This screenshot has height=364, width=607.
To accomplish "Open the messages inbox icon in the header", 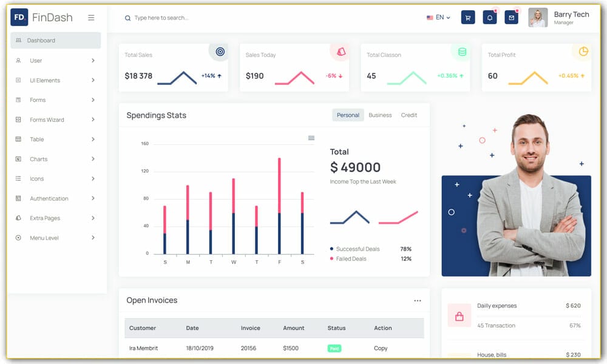I will coord(512,17).
